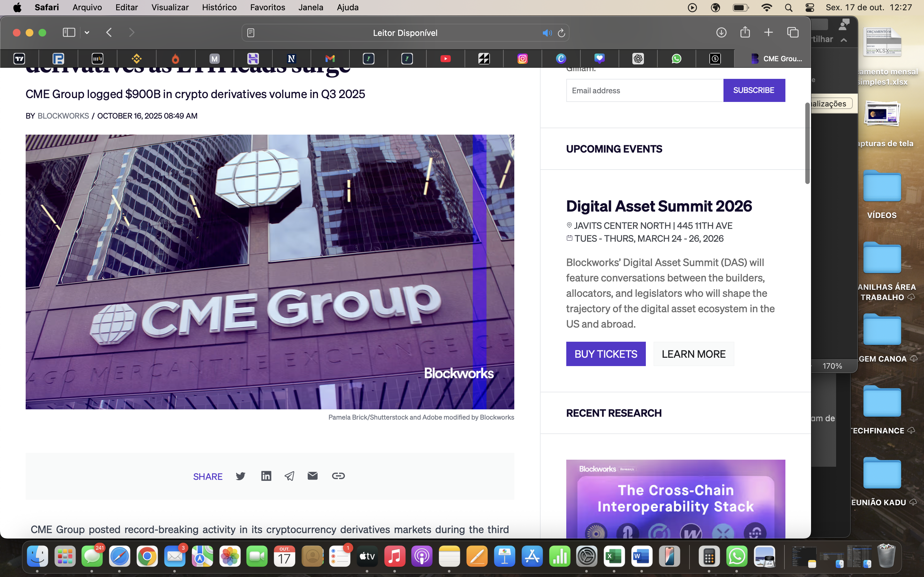
Task: Click the BUY TICKETS button
Action: pos(605,354)
